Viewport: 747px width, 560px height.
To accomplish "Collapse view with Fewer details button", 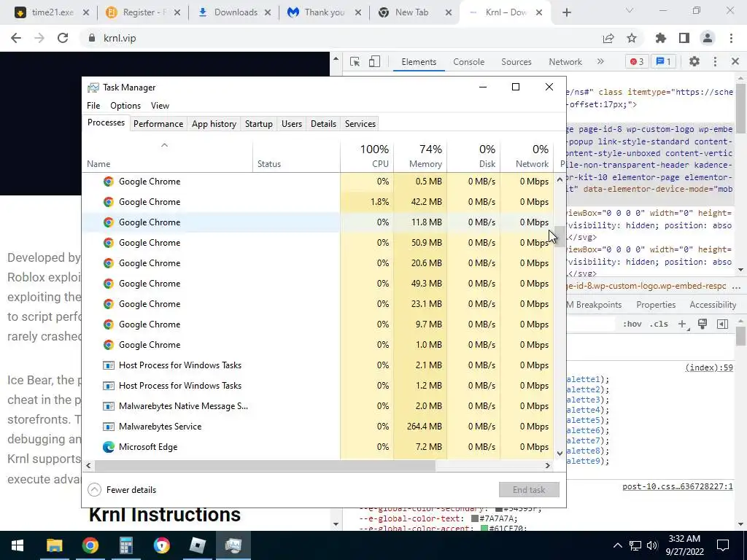I will [x=122, y=489].
